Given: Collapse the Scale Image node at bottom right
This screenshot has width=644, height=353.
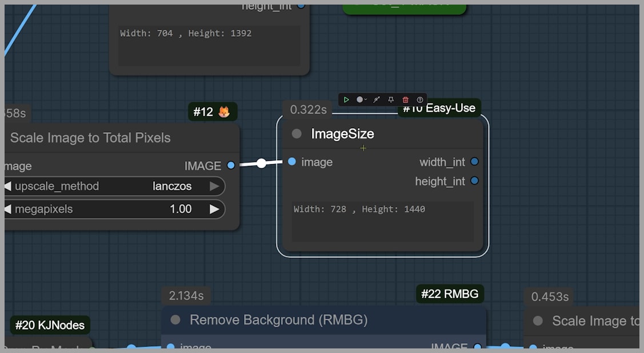Looking at the screenshot, I should coord(538,321).
